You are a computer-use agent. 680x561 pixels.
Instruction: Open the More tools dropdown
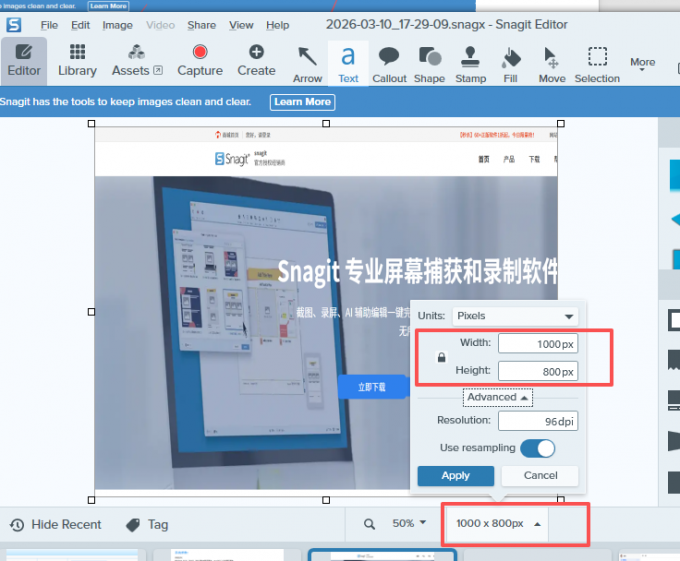[643, 62]
